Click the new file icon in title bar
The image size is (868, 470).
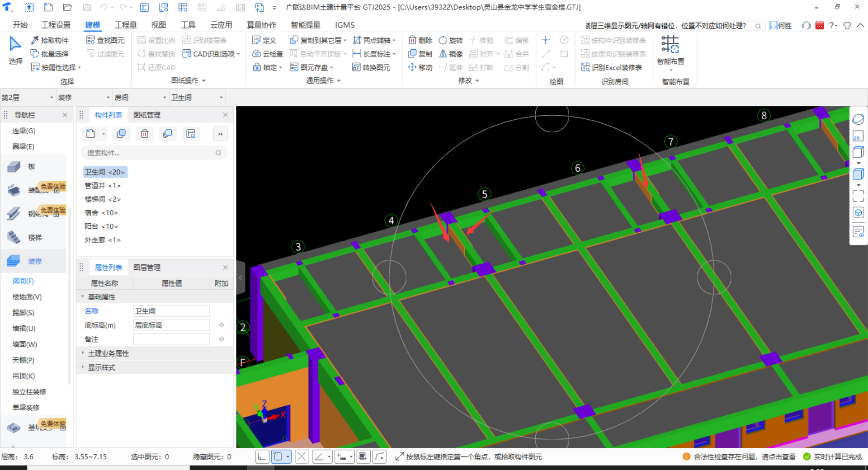48,7
